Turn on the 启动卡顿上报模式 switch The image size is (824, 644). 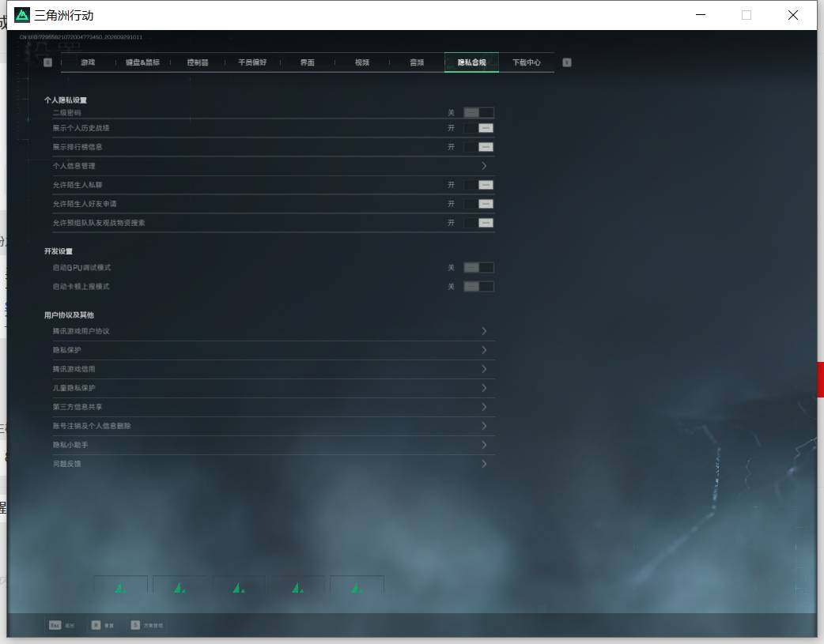[x=478, y=287]
